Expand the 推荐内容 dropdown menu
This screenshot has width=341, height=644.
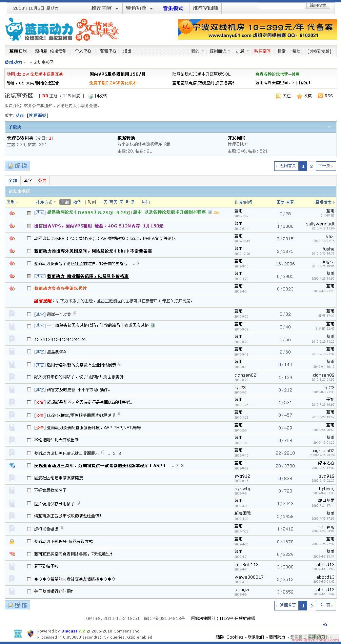click(105, 8)
